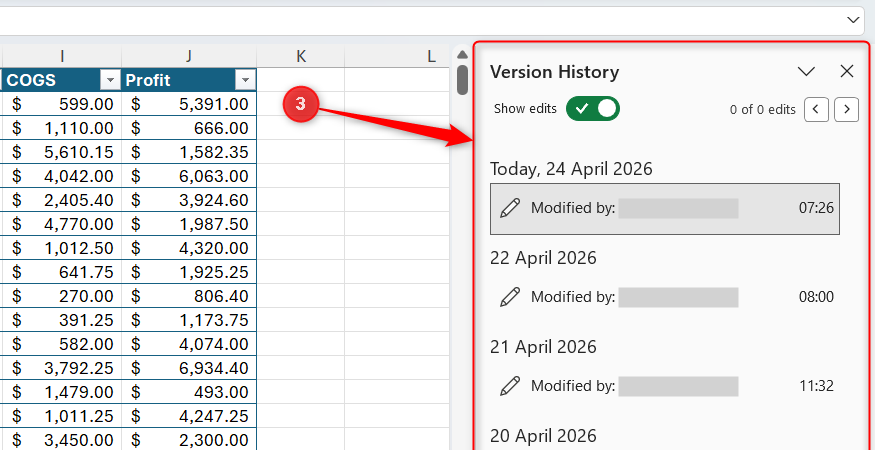Select the COGS header cell
Viewport: 875px width, 450px height.
pyautogui.click(x=62, y=80)
